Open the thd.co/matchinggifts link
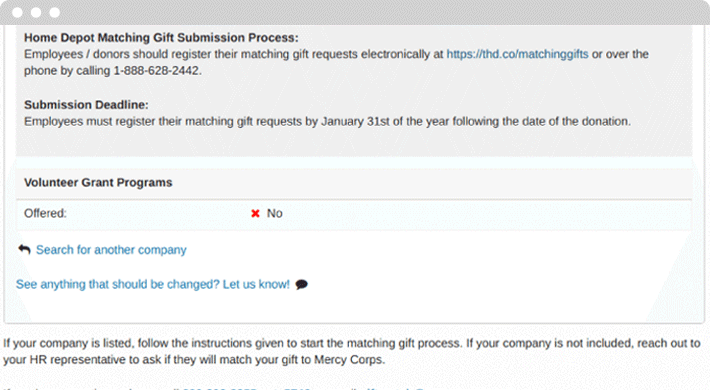This screenshot has width=710, height=390. click(518, 54)
